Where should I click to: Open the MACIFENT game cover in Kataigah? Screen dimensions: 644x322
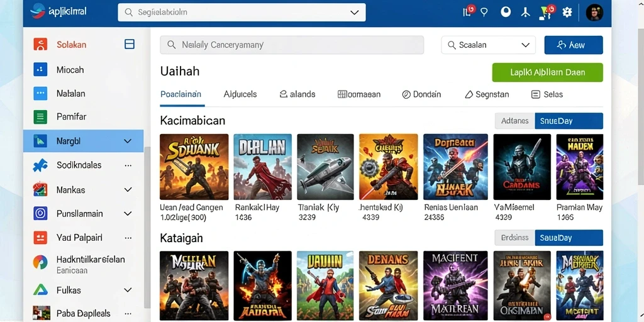[x=455, y=286]
